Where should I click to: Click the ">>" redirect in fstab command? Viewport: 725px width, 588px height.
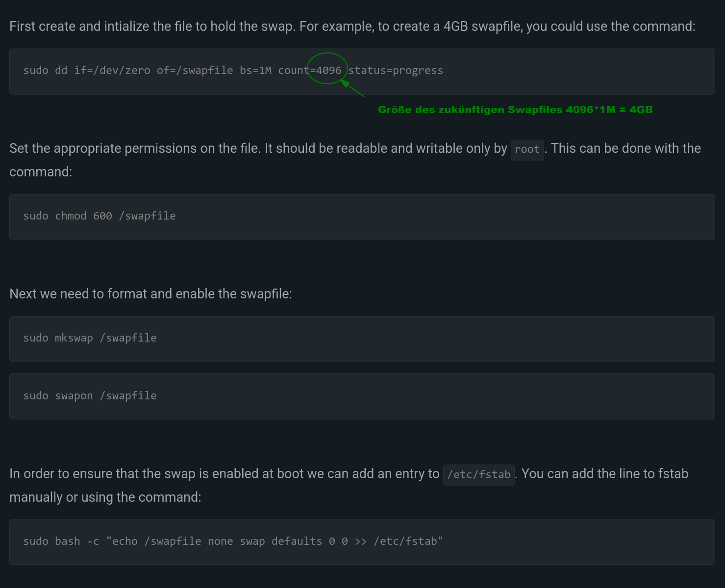pos(360,541)
